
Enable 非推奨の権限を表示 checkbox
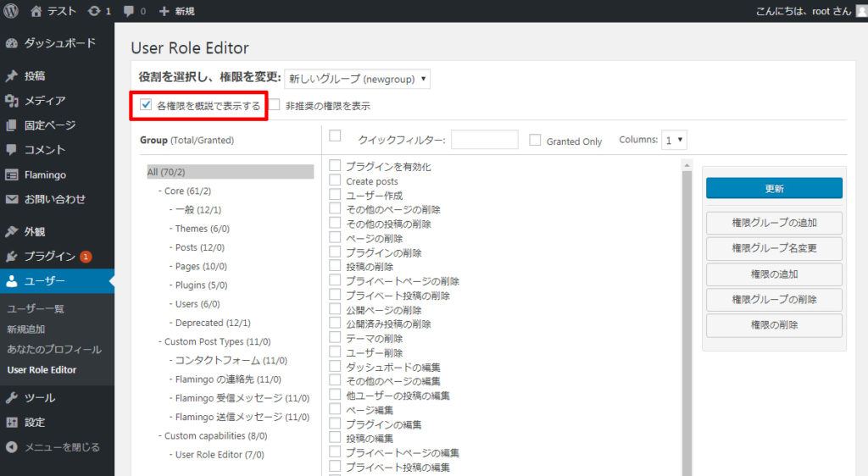[275, 106]
